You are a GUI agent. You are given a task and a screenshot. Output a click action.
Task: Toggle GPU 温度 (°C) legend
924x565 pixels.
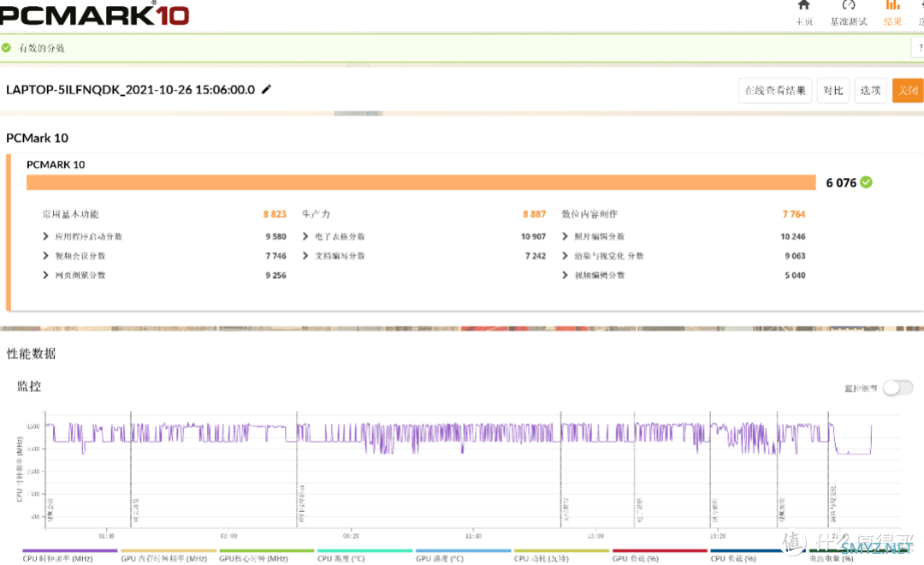[463, 556]
